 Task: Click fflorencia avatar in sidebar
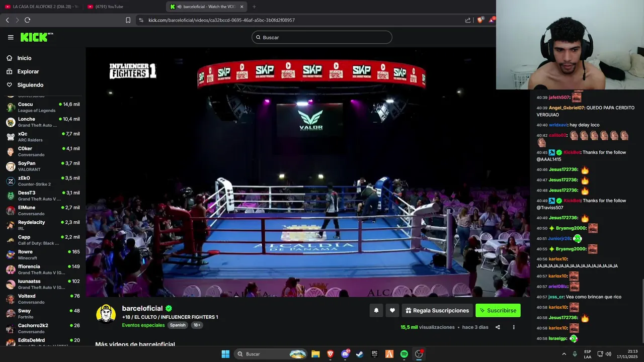pyautogui.click(x=11, y=269)
